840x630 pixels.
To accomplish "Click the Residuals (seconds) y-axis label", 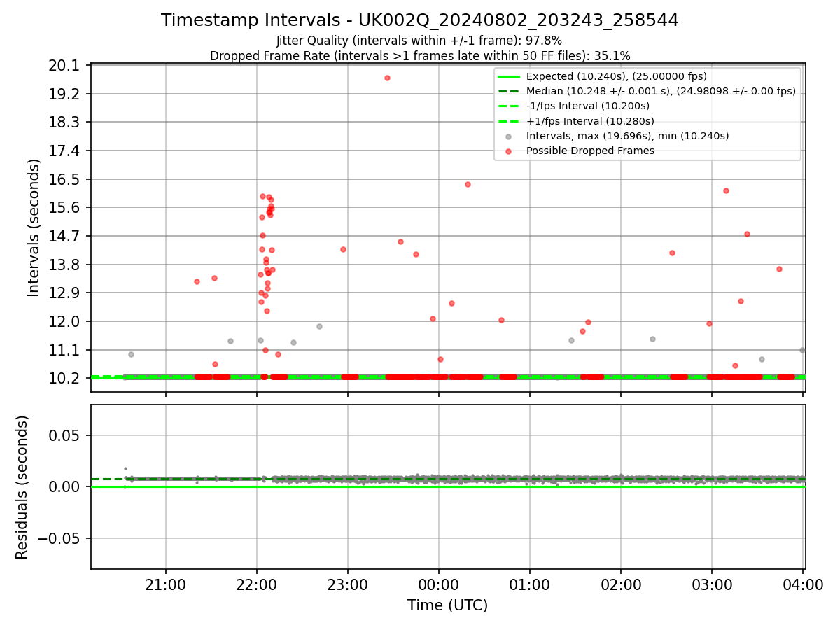I will (22, 487).
